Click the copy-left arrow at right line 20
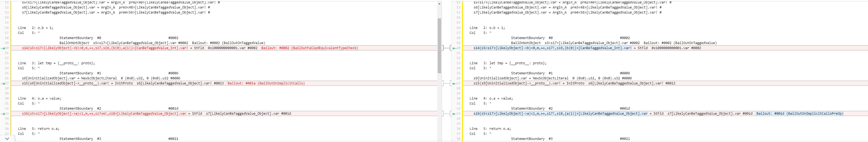 (454, 48)
